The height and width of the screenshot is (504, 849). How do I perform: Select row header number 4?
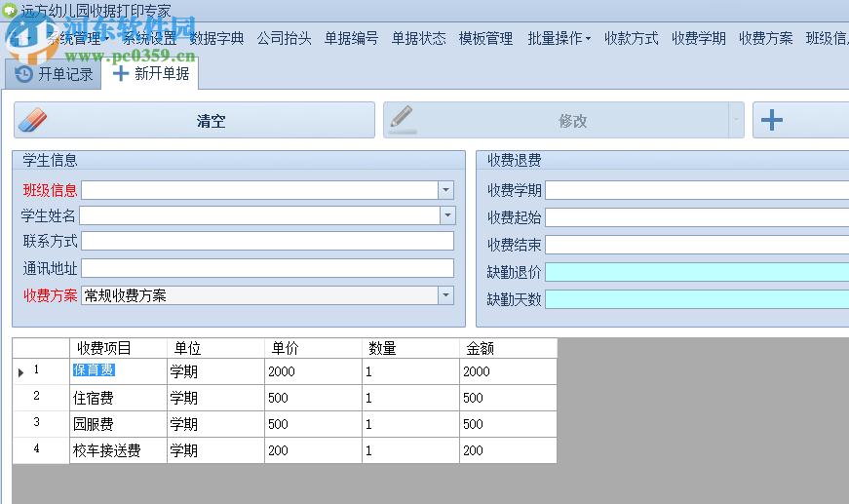point(41,450)
